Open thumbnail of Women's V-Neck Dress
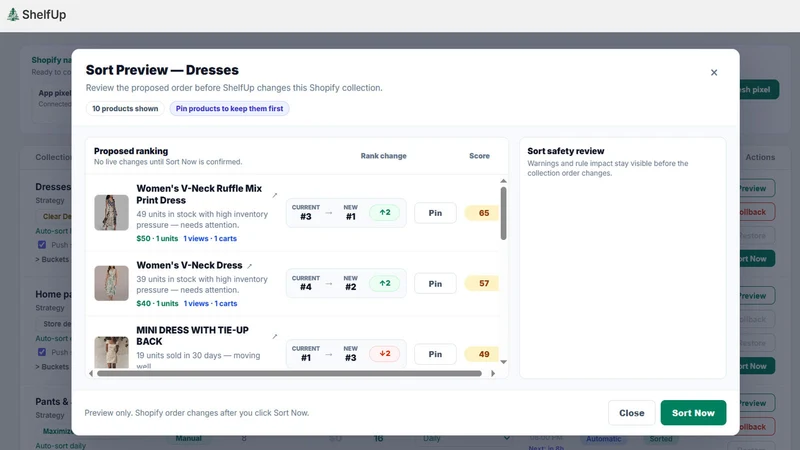Image resolution: width=800 pixels, height=450 pixels. [x=111, y=283]
